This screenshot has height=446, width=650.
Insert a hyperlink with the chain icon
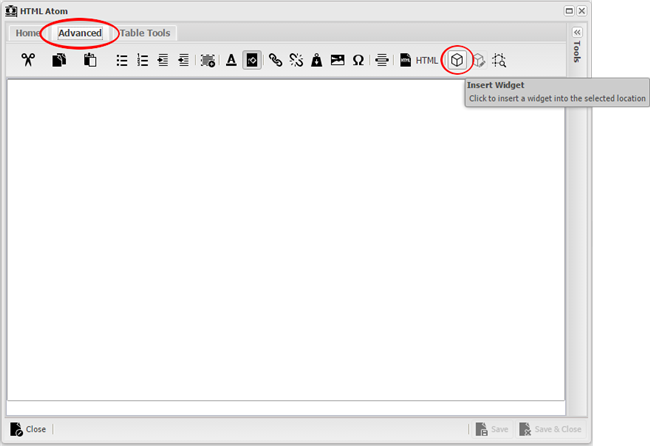(x=276, y=61)
